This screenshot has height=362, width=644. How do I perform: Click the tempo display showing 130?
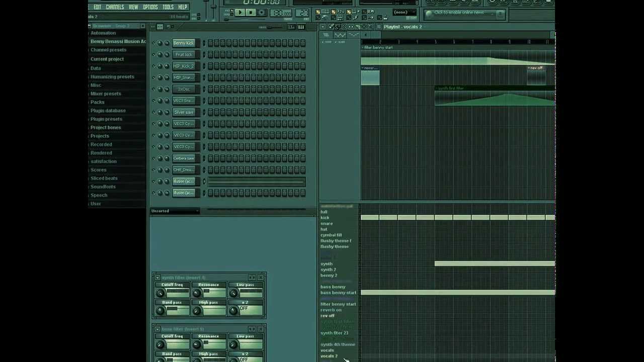pos(281,13)
